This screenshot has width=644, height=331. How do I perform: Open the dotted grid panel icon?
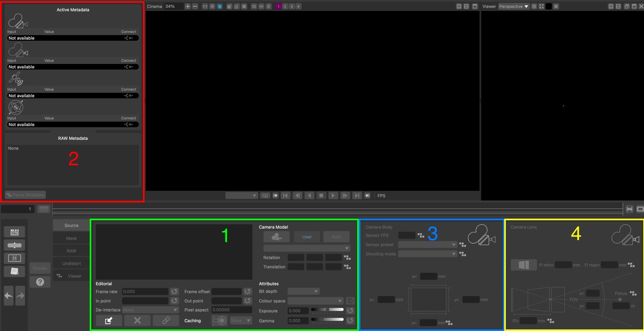pos(15,258)
